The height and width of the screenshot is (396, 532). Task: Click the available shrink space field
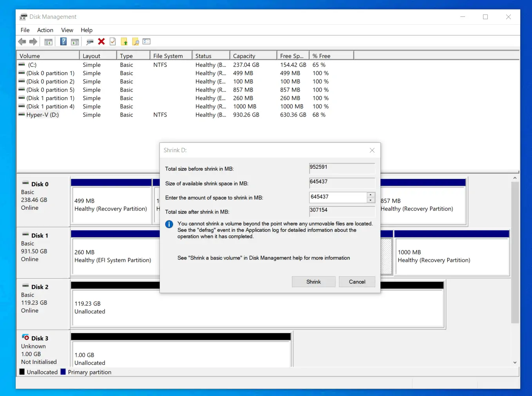click(x=342, y=183)
